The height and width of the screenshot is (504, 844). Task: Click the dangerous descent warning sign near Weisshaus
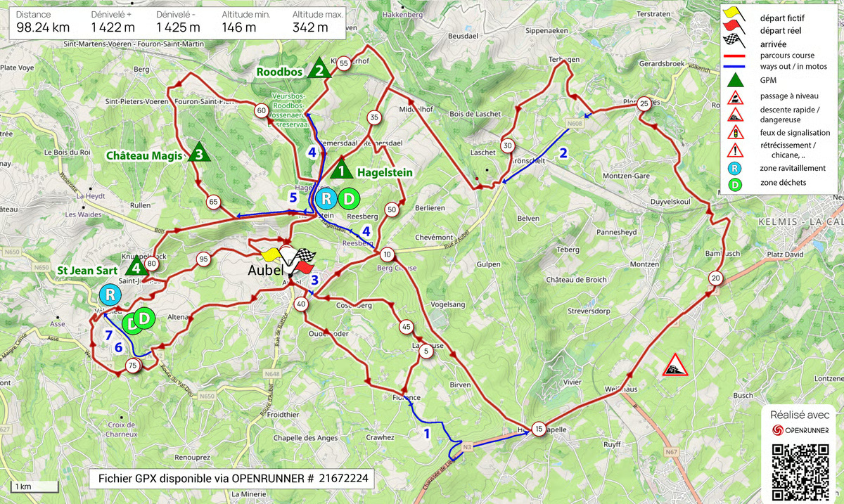tap(674, 366)
